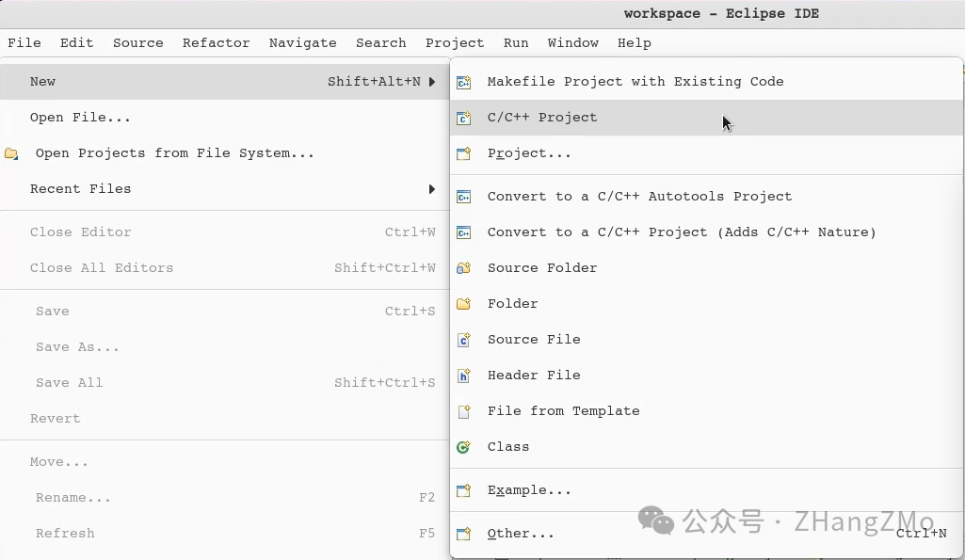Click the Convert to C/C++ Project (Adds C/C++ Nature) icon
Image resolution: width=965 pixels, height=560 pixels.
click(x=463, y=232)
